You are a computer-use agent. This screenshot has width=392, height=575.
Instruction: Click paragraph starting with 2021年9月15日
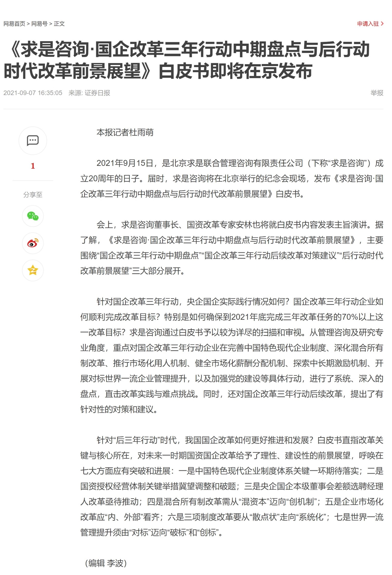click(x=231, y=178)
